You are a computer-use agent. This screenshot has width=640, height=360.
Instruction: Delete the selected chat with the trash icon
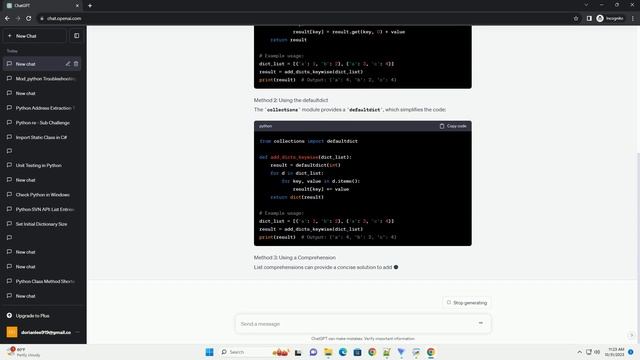click(76, 64)
